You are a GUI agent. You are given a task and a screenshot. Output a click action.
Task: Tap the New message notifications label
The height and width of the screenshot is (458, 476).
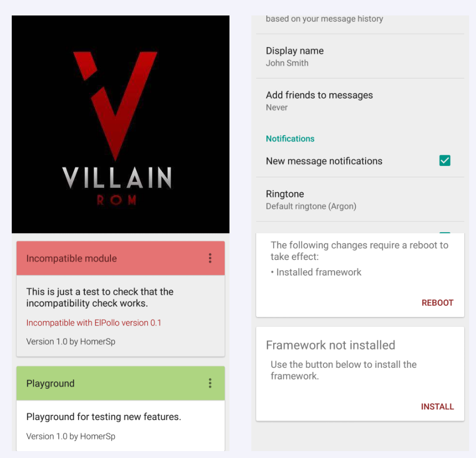(x=324, y=161)
